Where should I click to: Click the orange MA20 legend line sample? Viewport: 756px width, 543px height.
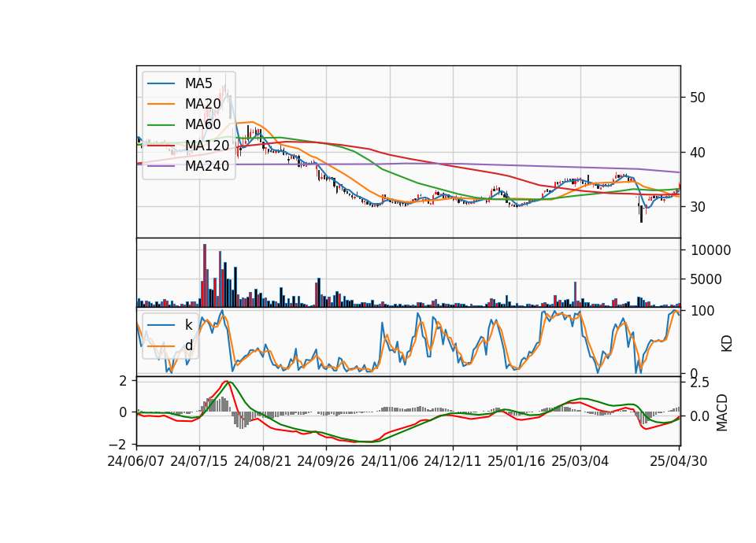(161, 105)
